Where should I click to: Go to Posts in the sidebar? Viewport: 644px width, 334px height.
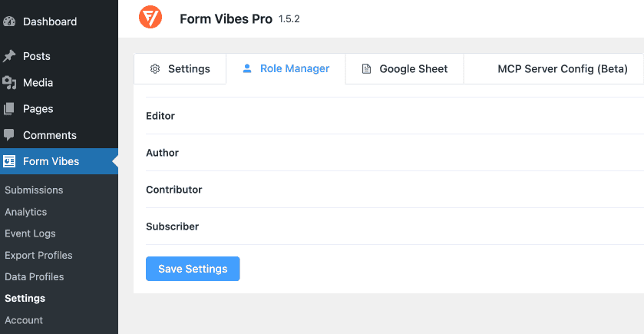point(59,56)
